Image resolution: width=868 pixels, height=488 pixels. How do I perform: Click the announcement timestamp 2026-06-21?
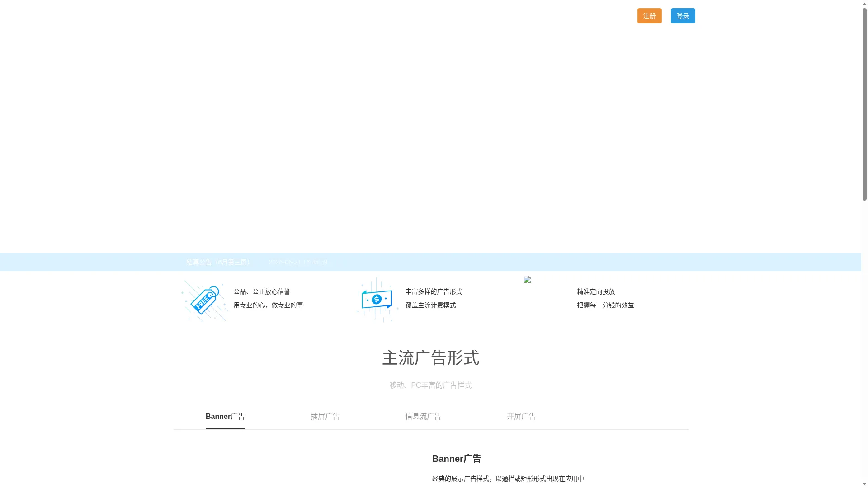pos(298,262)
